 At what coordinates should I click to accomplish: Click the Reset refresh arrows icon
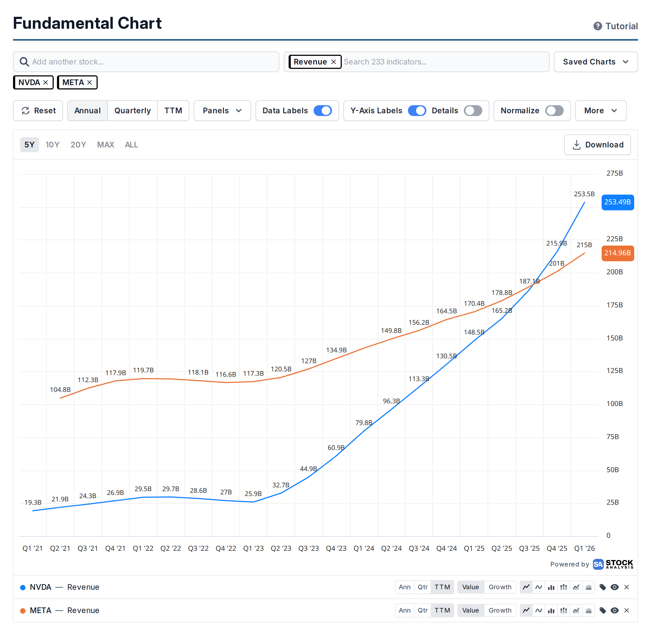tap(25, 111)
